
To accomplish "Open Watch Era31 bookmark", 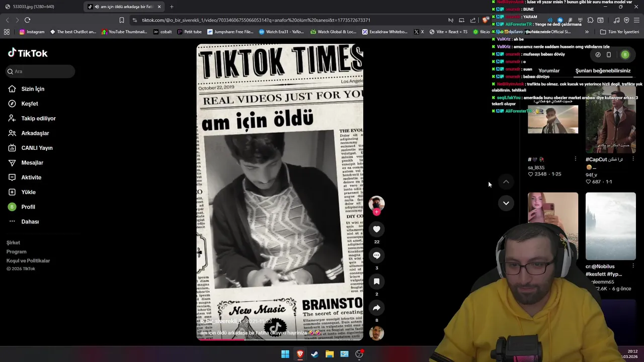I will [x=281, y=32].
